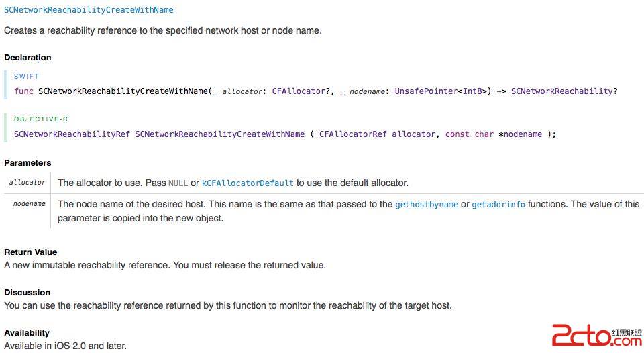Image resolution: width=644 pixels, height=353 pixels.
Task: Open the SCNetworkReachabilityCreateWithName title link
Action: [x=89, y=10]
